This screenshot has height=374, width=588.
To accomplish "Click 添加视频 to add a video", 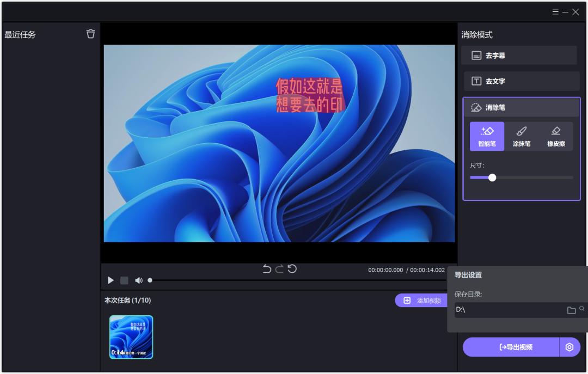I will (421, 301).
